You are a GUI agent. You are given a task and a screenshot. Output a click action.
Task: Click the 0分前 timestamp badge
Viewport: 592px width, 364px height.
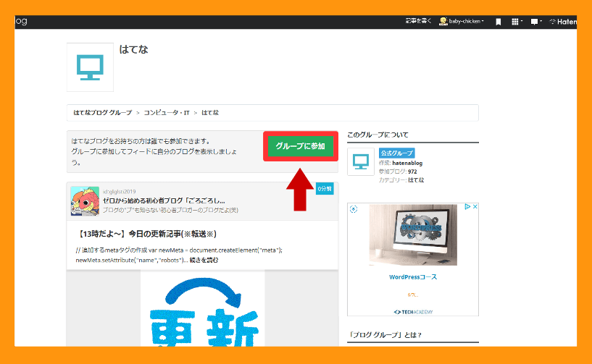click(x=325, y=189)
